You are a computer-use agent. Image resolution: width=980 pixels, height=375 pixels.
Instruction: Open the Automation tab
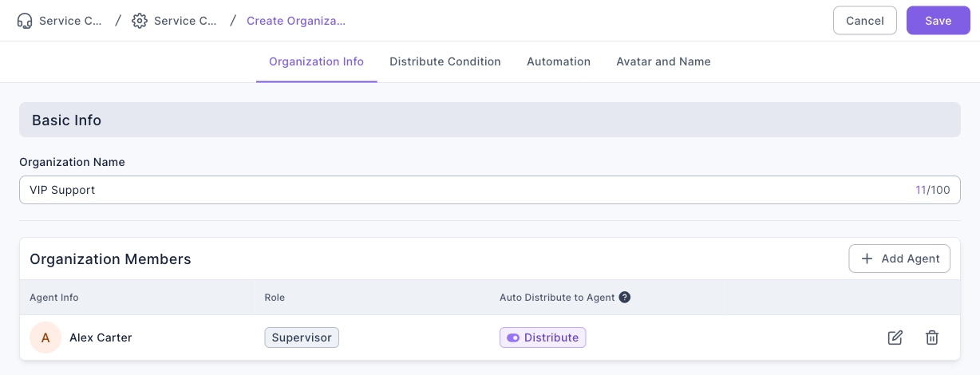point(559,61)
